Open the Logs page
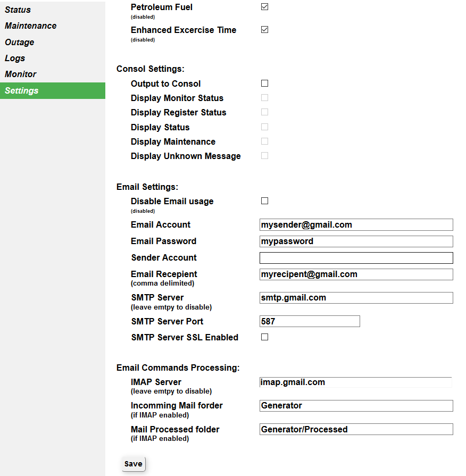Screen dimensions: 466x476 click(53, 59)
